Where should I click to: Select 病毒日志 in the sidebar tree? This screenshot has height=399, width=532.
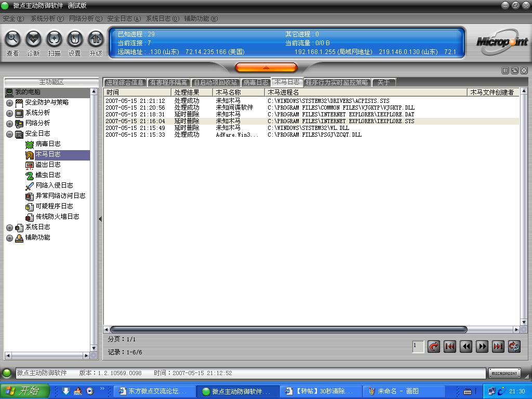(48, 144)
